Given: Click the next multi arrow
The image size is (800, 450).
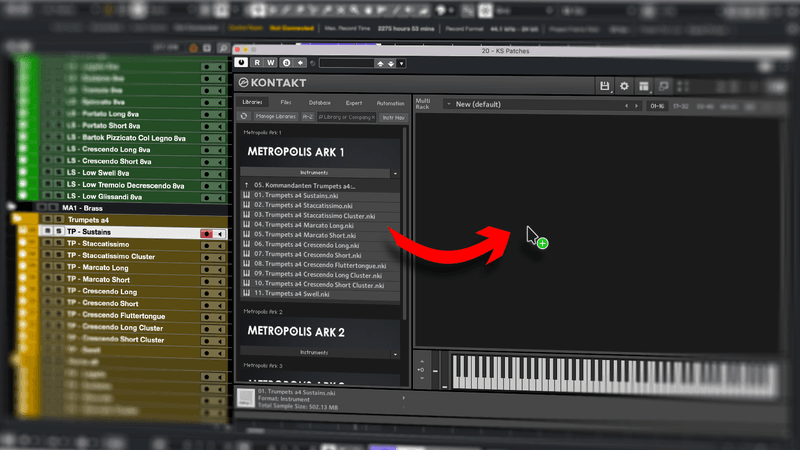Looking at the screenshot, I should pos(636,106).
